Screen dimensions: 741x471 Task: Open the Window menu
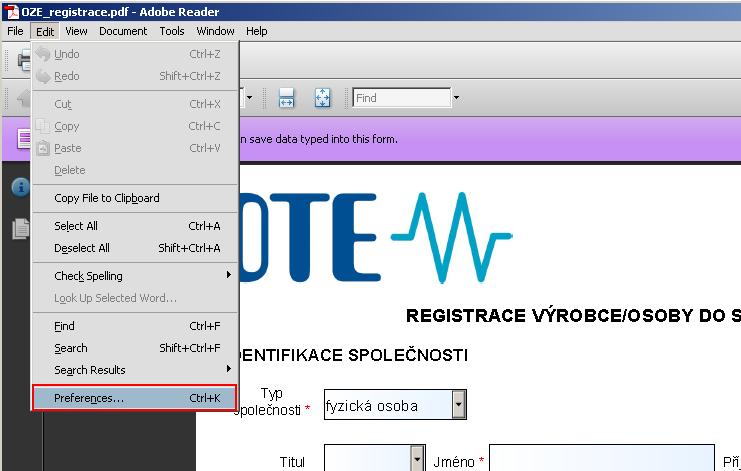click(x=215, y=31)
